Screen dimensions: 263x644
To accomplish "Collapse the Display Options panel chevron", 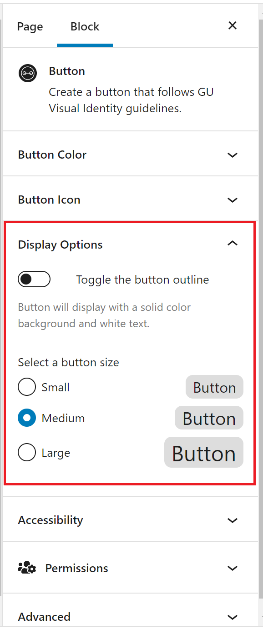I will (x=233, y=244).
